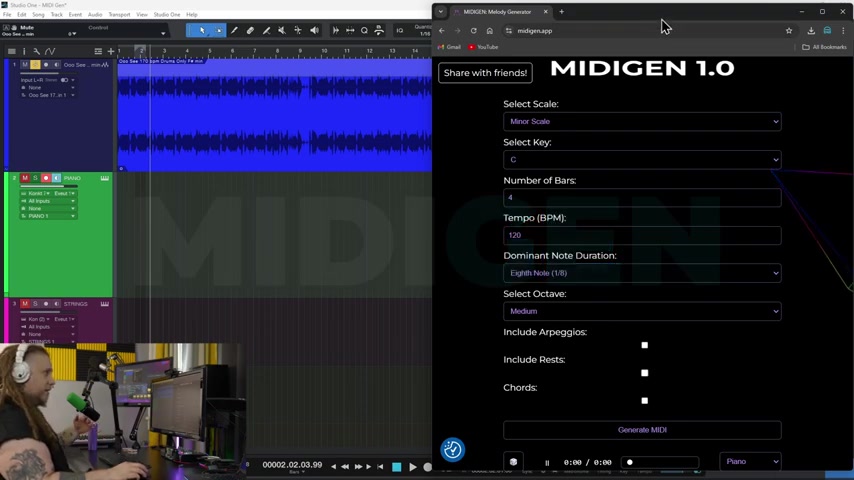Select the Listen (speaker) tool
This screenshot has height=480, width=854.
[x=314, y=31]
